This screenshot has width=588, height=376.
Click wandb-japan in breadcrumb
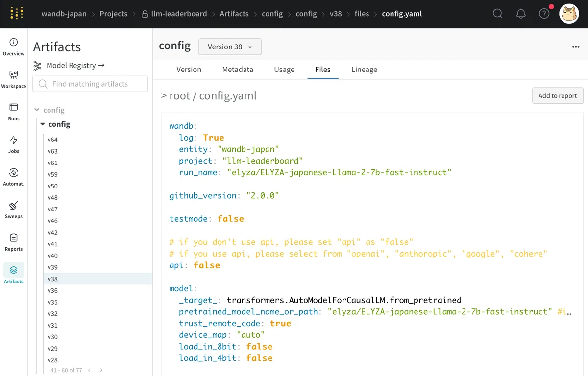coord(64,14)
